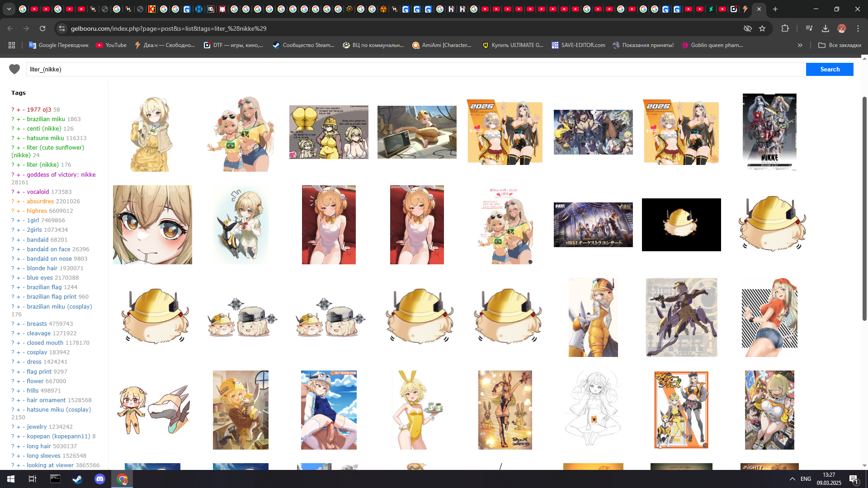Open the Windows notification center
The width and height of the screenshot is (868, 488).
[854, 479]
